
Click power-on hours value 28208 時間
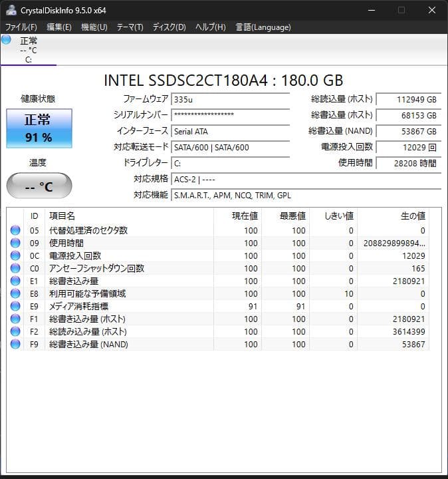[x=409, y=164]
